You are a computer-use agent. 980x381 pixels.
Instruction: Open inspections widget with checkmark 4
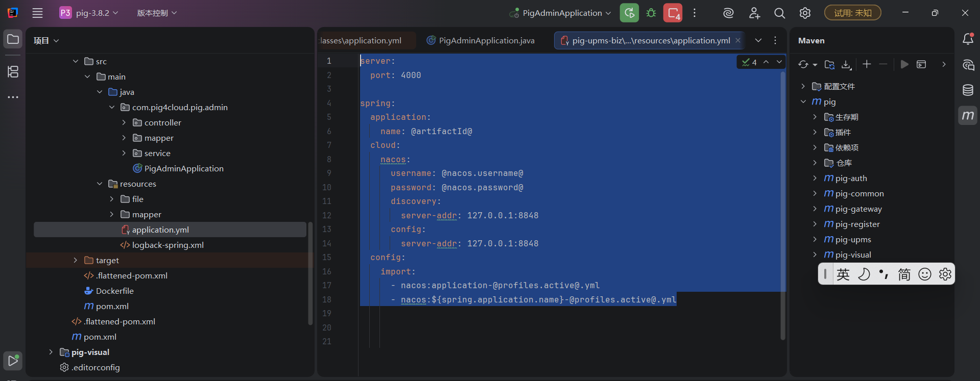749,62
